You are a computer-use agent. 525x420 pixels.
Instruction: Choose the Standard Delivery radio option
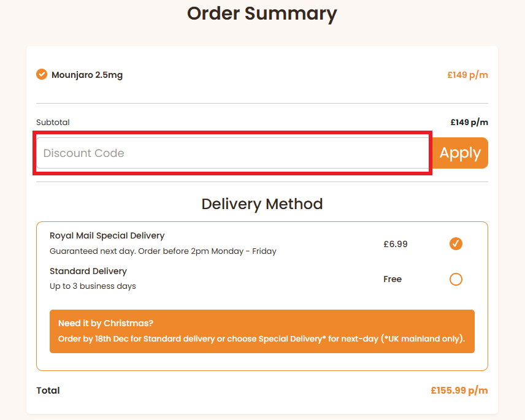(x=456, y=279)
